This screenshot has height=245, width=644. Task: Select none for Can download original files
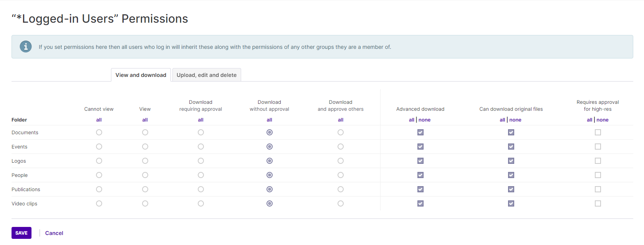coord(515,120)
